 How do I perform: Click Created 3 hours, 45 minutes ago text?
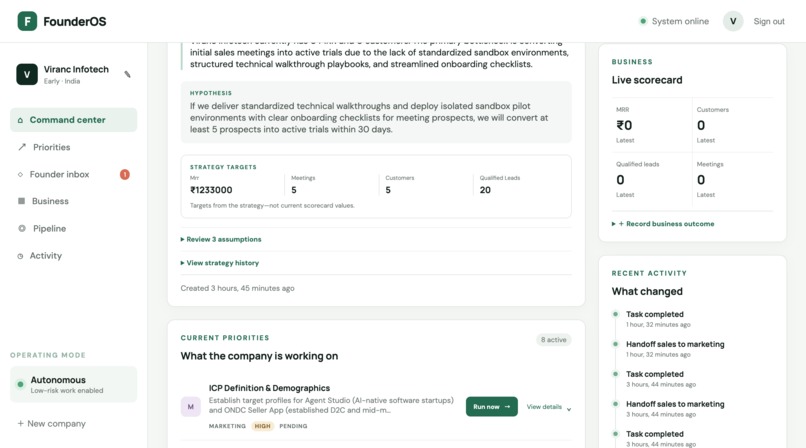[x=237, y=288]
